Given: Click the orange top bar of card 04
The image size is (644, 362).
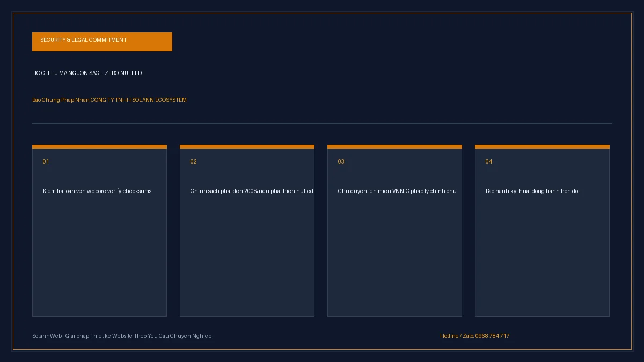Looking at the screenshot, I should pyautogui.click(x=542, y=146).
